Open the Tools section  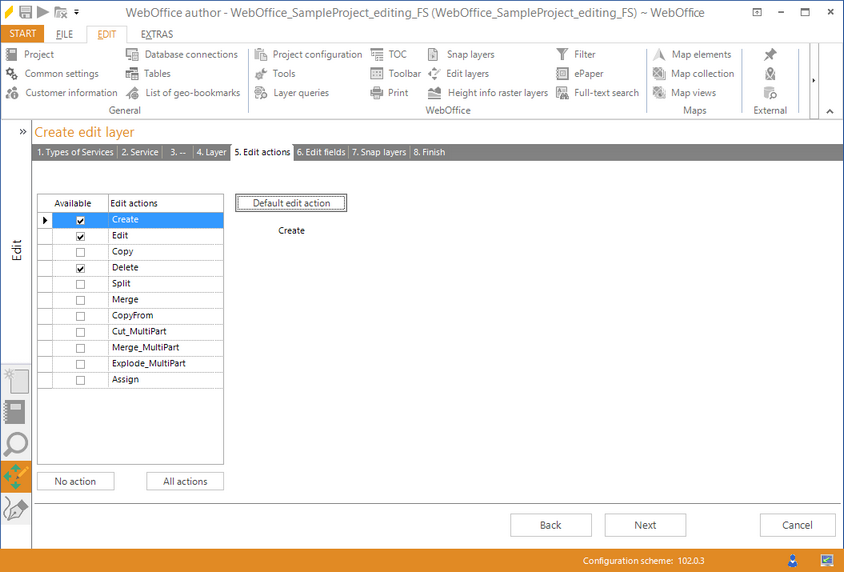[275, 74]
